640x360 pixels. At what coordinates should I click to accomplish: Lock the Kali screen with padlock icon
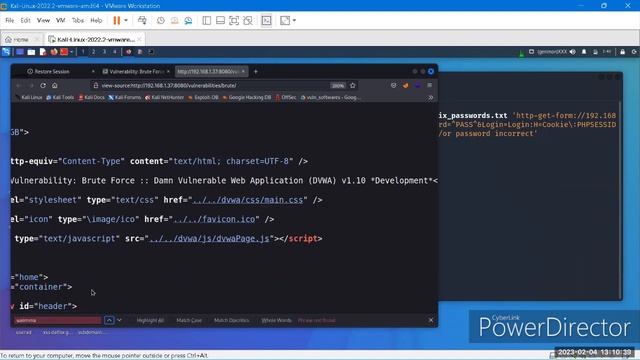coord(622,52)
